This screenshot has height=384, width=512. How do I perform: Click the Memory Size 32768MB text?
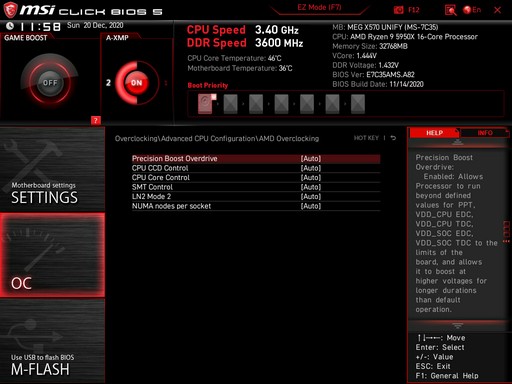[370, 46]
